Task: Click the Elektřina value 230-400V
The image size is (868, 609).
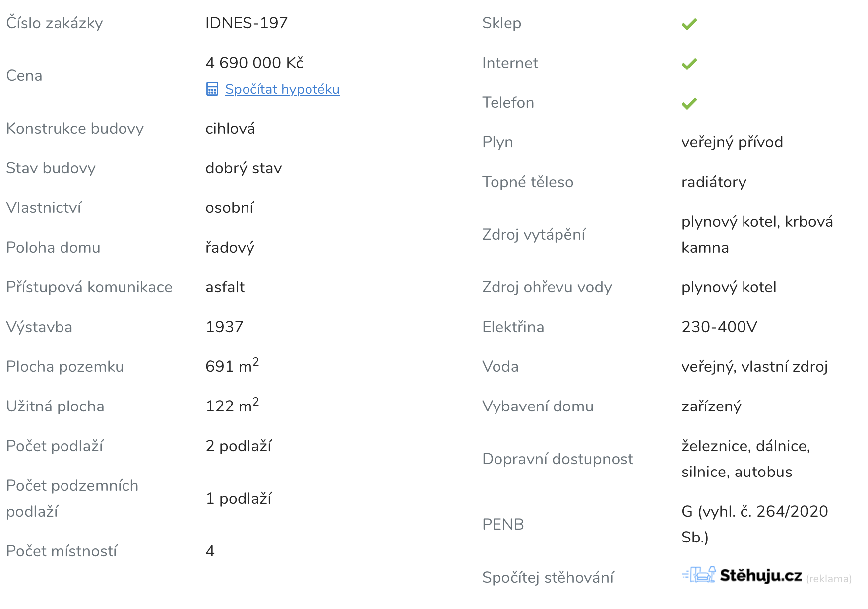Action: coord(719,327)
